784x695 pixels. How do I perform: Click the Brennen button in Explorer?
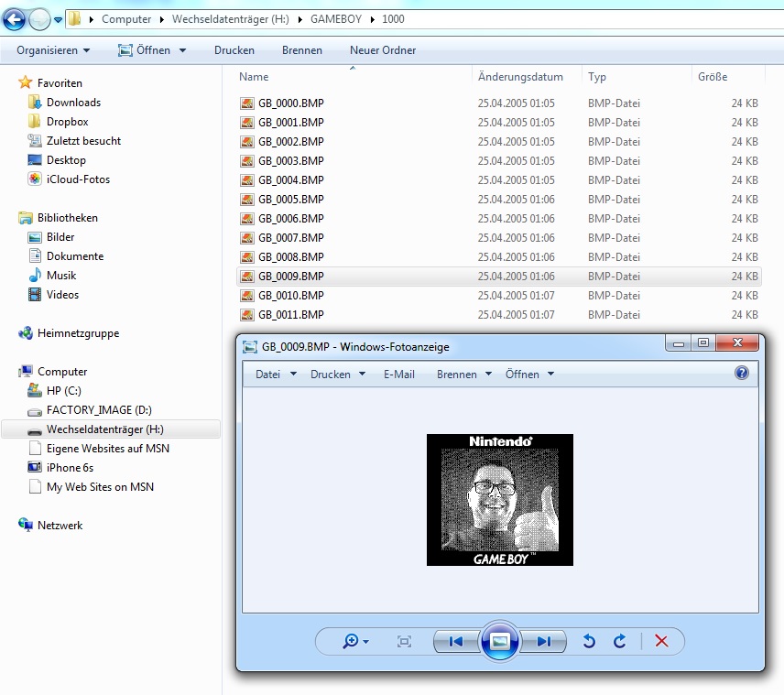pos(302,50)
